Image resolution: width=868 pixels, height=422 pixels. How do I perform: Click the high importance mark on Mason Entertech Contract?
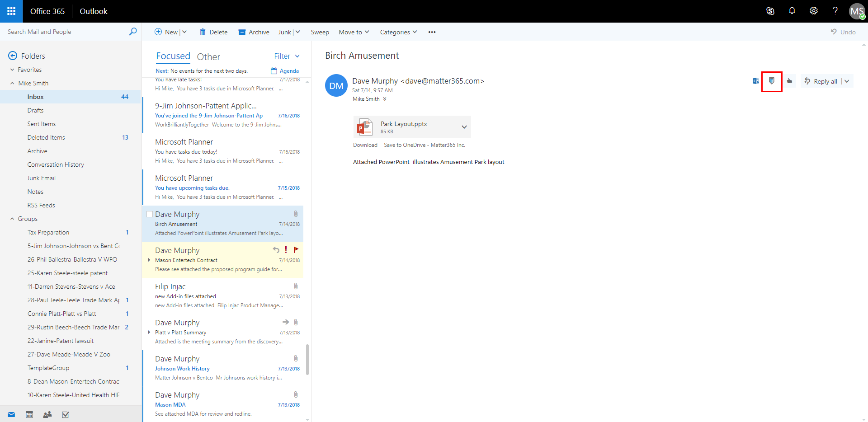point(286,249)
